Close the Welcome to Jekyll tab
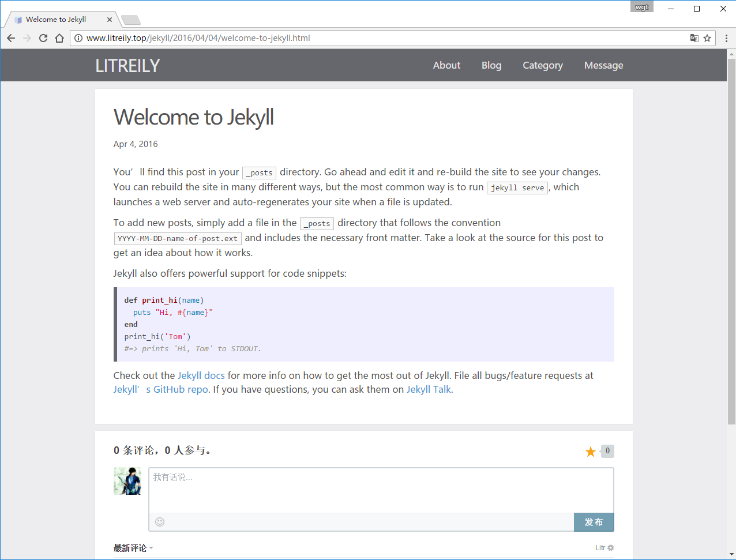This screenshot has height=560, width=736. (x=110, y=20)
